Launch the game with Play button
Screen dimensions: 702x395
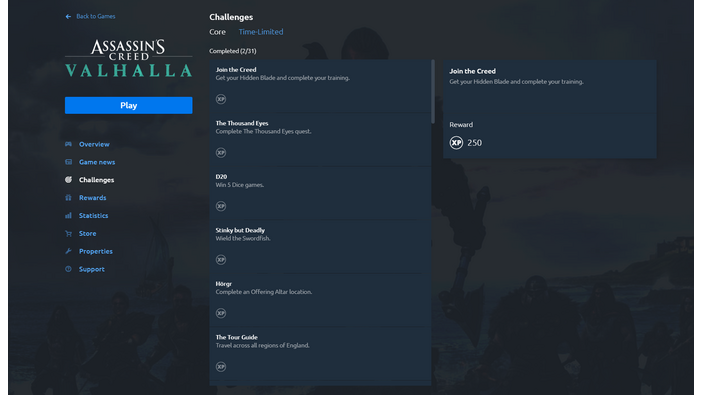pyautogui.click(x=128, y=105)
